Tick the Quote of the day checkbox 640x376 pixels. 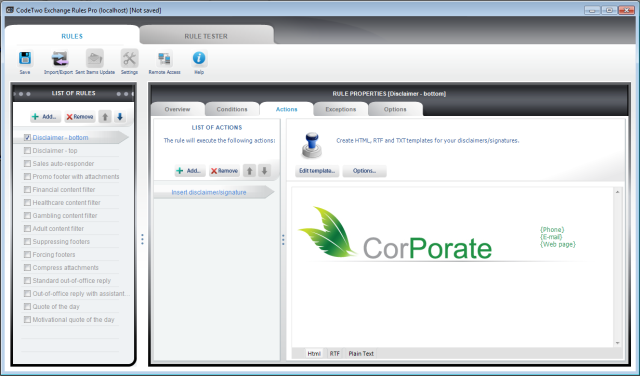[x=27, y=307]
